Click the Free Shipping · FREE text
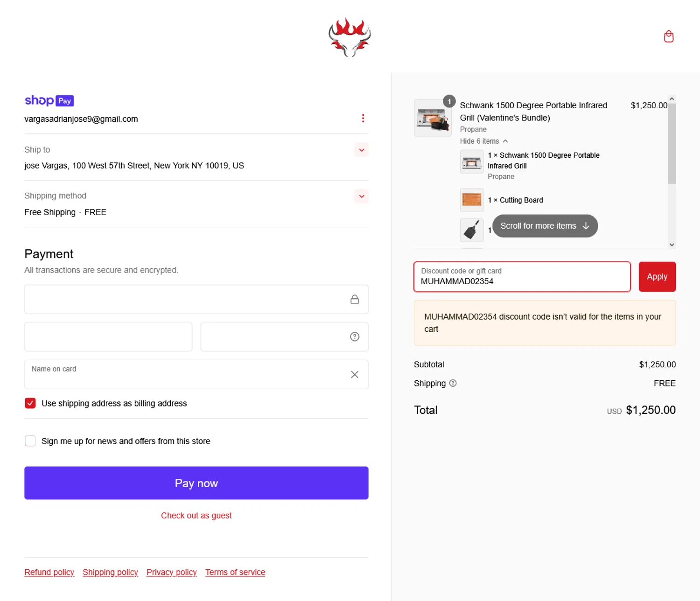 pos(65,212)
